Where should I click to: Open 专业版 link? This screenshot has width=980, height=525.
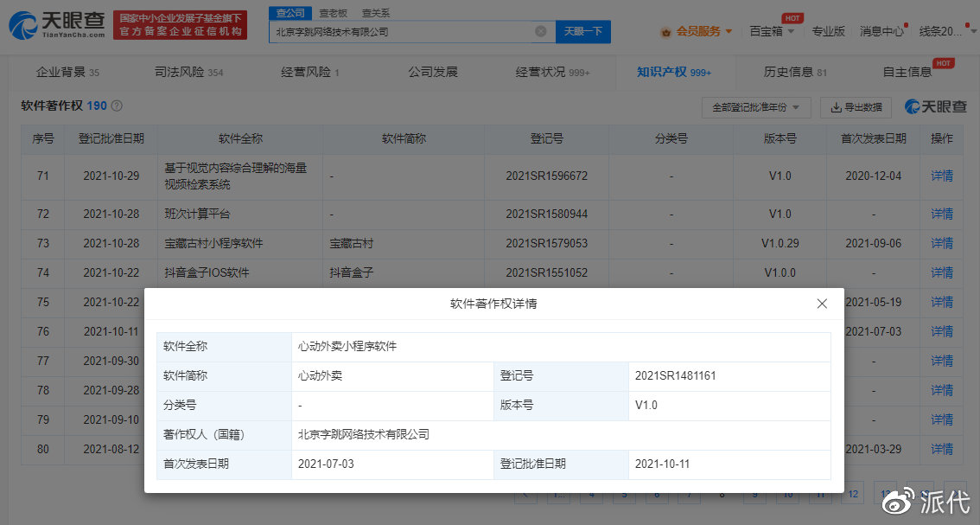[x=828, y=31]
